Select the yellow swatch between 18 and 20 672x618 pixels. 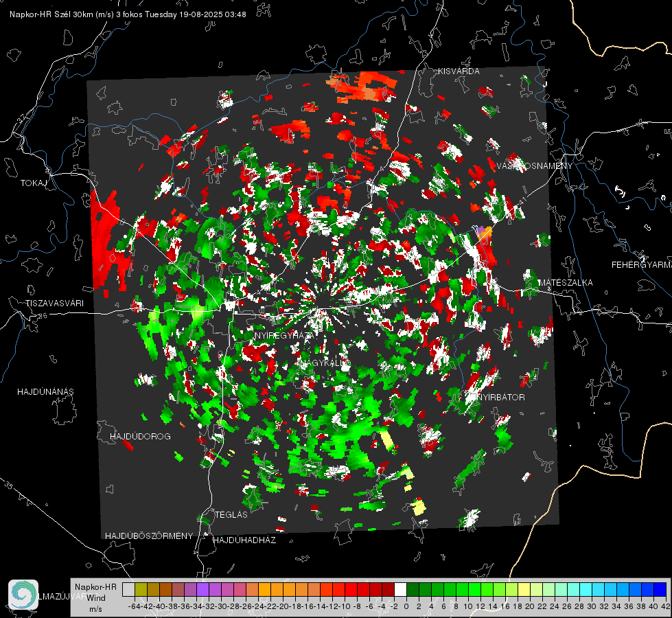(524, 589)
